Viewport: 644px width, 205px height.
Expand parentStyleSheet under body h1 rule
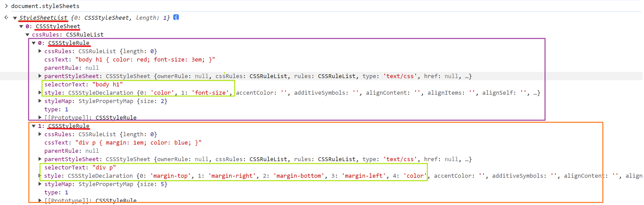click(40, 76)
